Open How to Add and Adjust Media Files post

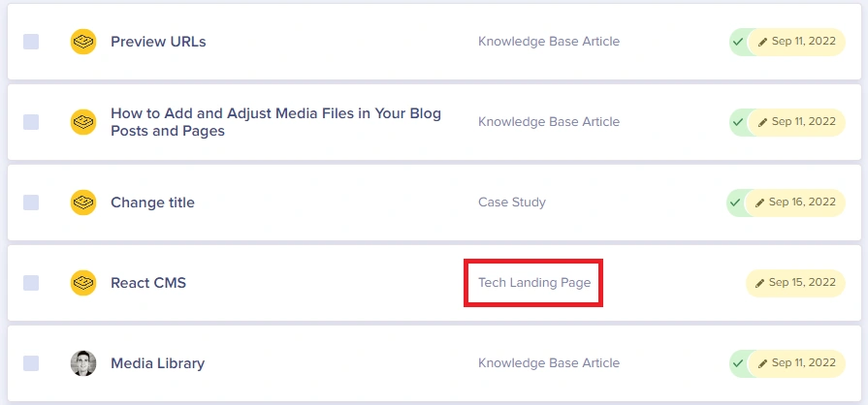click(275, 122)
